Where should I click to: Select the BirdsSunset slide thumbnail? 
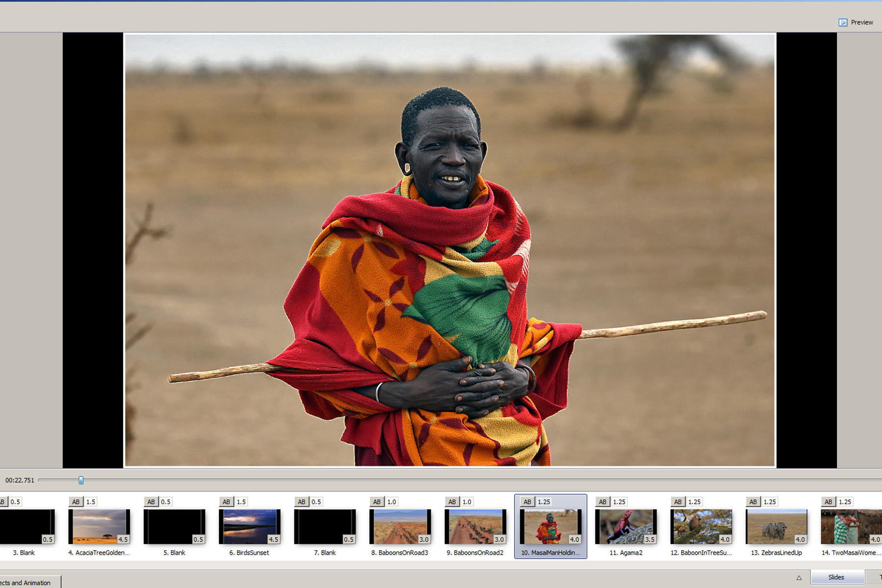click(x=249, y=527)
